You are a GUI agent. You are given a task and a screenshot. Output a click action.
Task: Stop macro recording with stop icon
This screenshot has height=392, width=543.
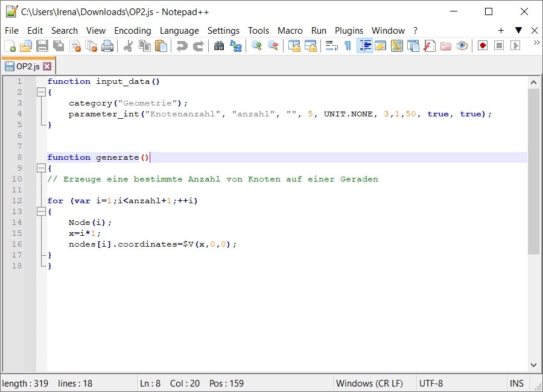point(499,46)
